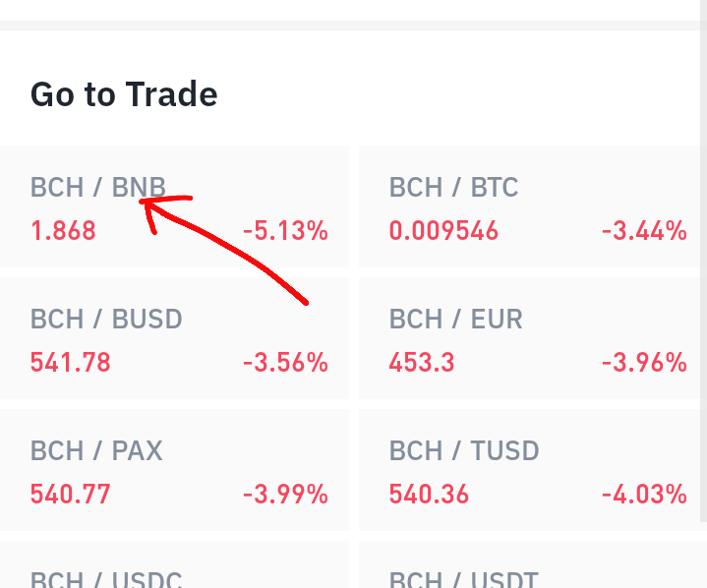
Task: Open the BCH / TUSD trading pair
Action: click(x=529, y=470)
